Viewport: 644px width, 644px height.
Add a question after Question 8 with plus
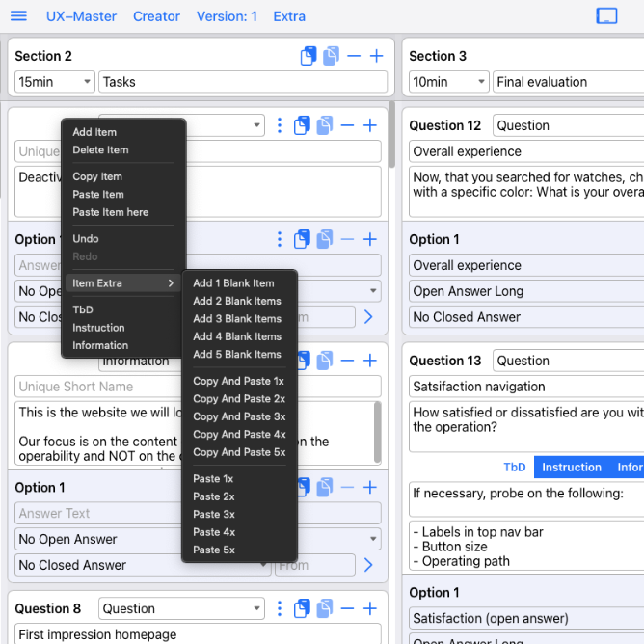tap(370, 608)
